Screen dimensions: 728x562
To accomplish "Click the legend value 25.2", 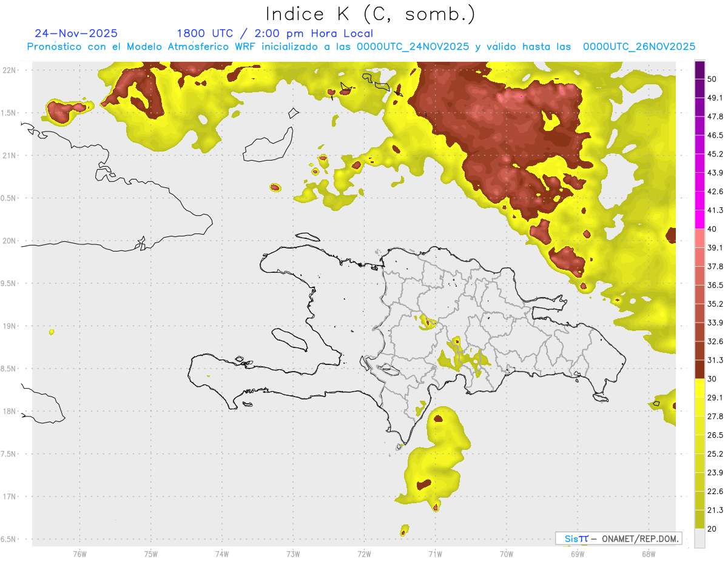I will pos(716,453).
